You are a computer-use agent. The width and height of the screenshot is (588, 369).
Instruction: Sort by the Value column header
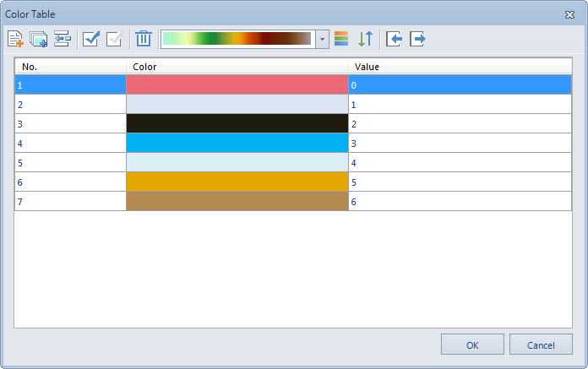(x=460, y=67)
